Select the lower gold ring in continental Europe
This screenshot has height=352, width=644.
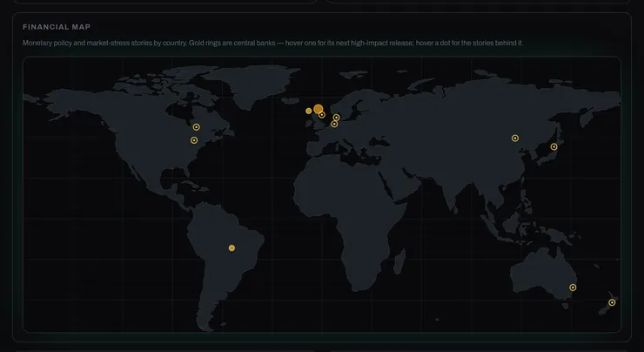click(x=334, y=124)
